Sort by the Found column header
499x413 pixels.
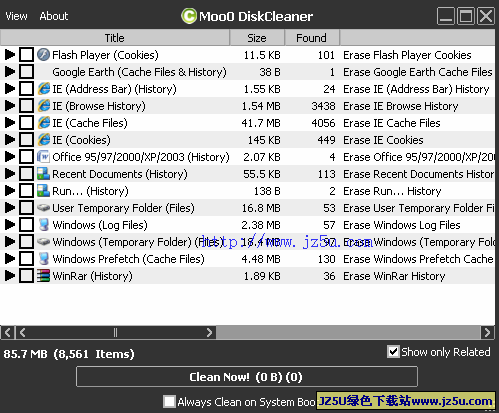(x=312, y=38)
